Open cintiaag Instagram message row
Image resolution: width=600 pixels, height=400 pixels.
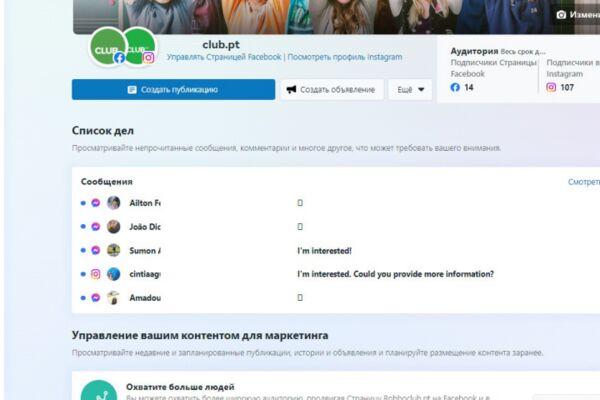pyautogui.click(x=336, y=274)
